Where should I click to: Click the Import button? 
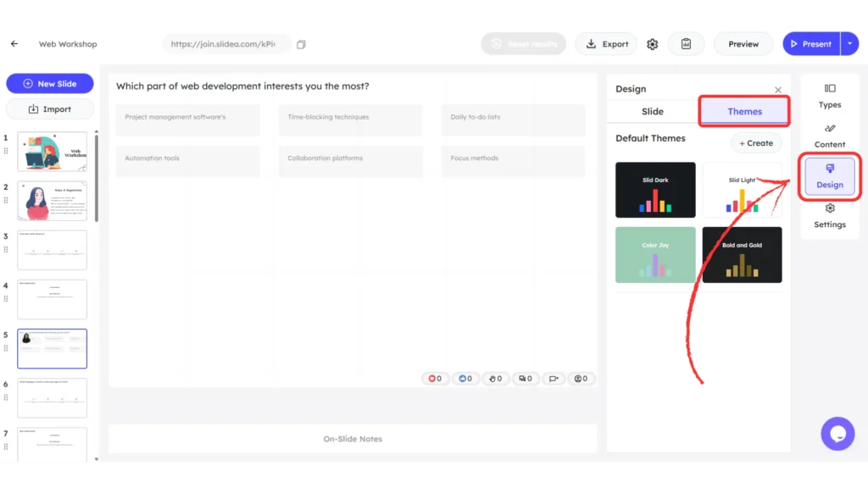pyautogui.click(x=49, y=108)
